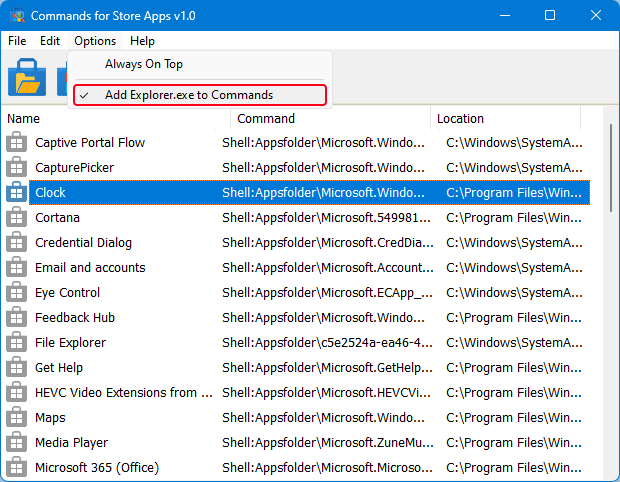
Task: Click the Media Player row app icon
Action: pos(16,442)
